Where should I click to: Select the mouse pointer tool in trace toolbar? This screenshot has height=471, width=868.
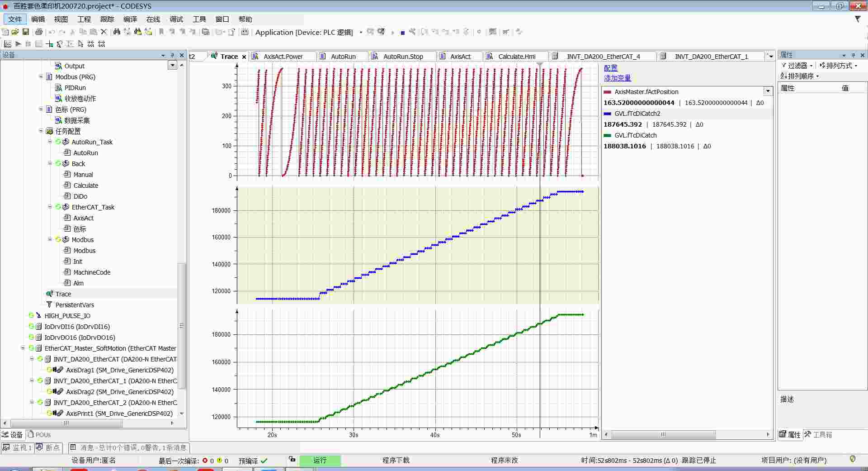[x=80, y=44]
